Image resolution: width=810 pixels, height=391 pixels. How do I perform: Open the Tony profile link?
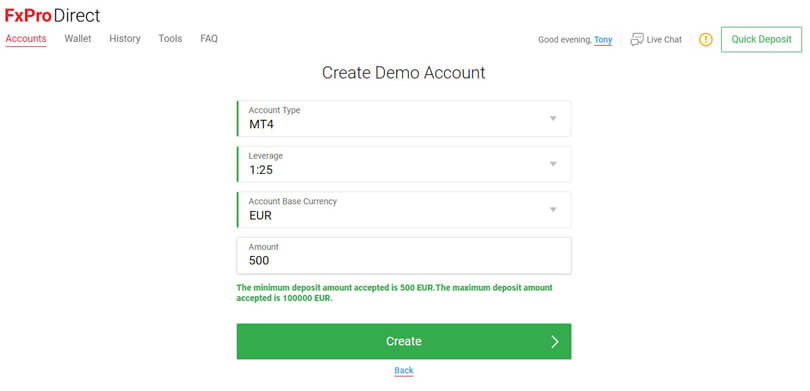[603, 40]
